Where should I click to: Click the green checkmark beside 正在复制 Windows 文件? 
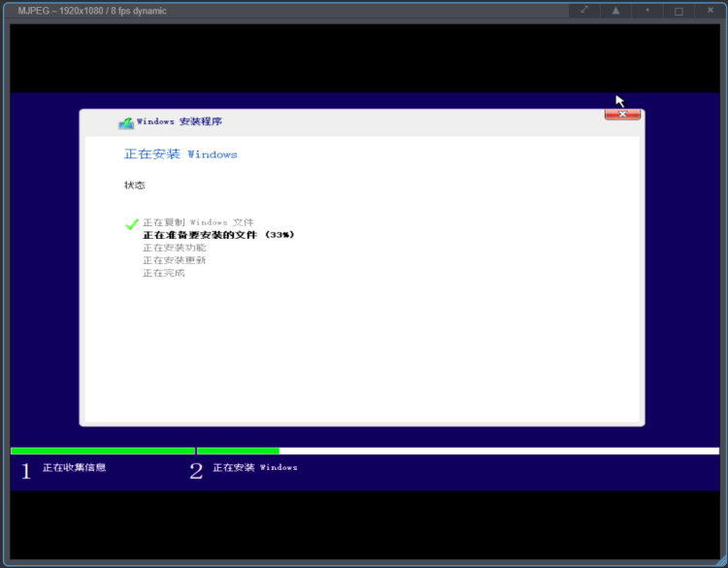(x=132, y=224)
